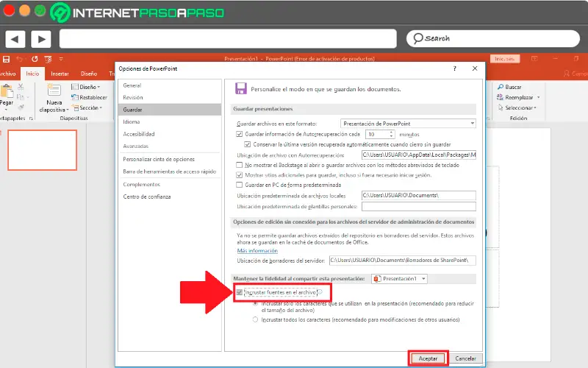Select Incrustar todos los caracteres radio
Image resolution: width=588 pixels, height=368 pixels.
click(x=255, y=319)
